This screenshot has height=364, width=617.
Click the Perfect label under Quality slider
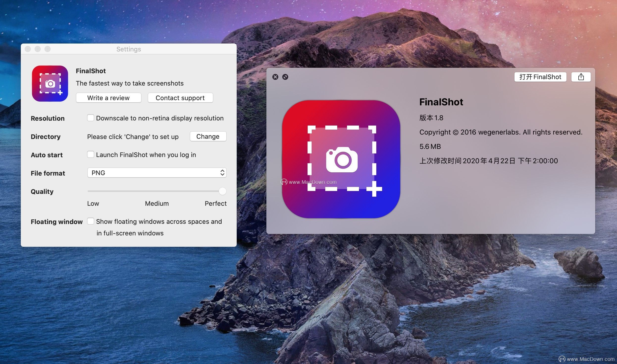(x=215, y=204)
